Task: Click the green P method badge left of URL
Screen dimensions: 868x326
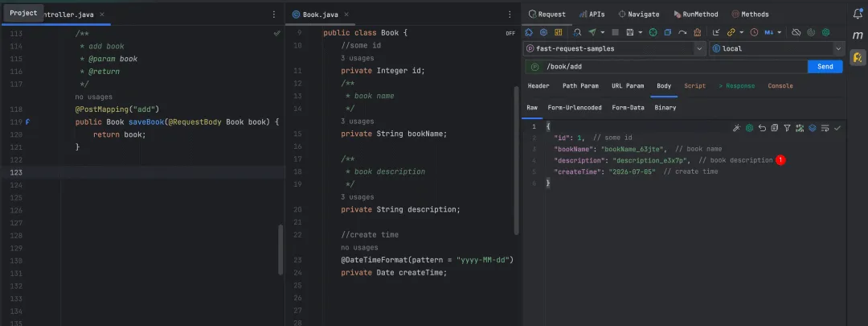Action: (534, 67)
